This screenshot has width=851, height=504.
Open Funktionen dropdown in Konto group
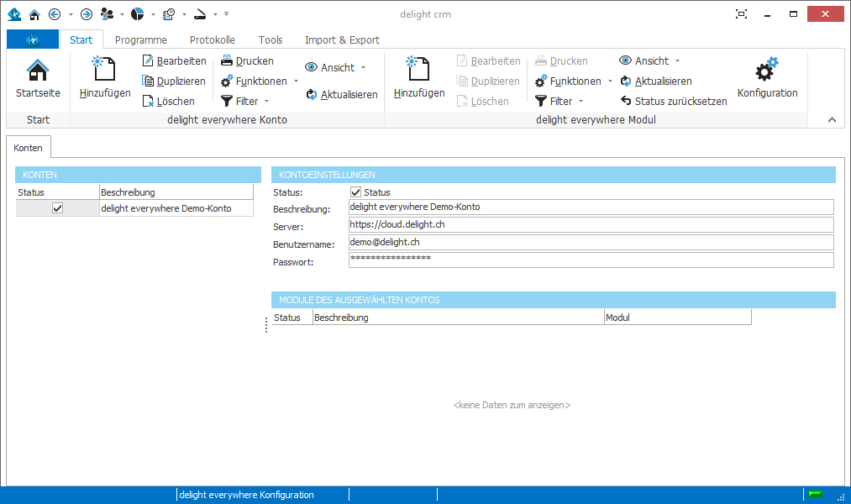point(260,81)
